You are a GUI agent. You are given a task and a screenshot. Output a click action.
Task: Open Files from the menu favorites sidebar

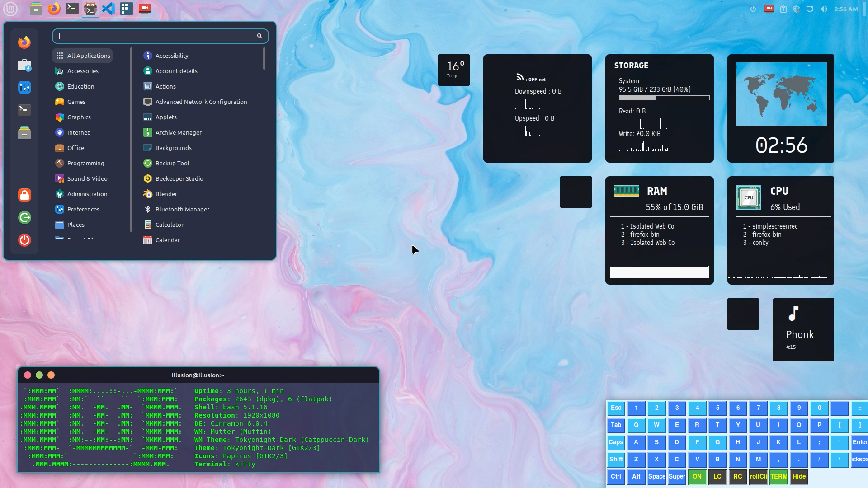[24, 132]
